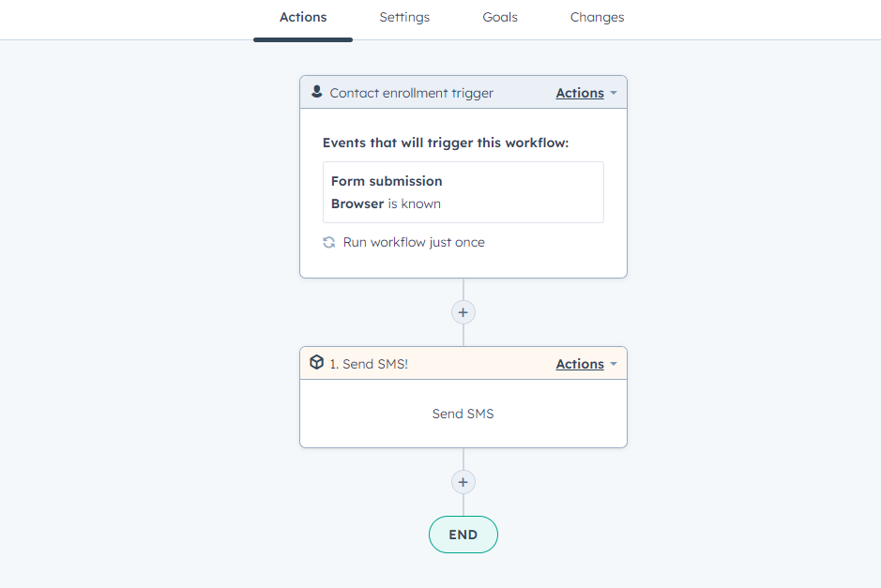Add action with plus button below enrollment trigger
Screen dimensions: 881x588
463,312
